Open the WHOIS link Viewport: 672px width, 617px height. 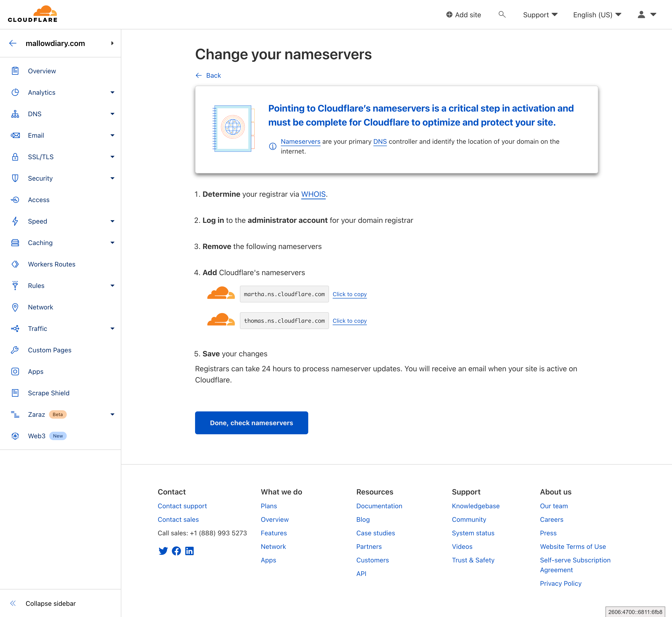coord(313,194)
